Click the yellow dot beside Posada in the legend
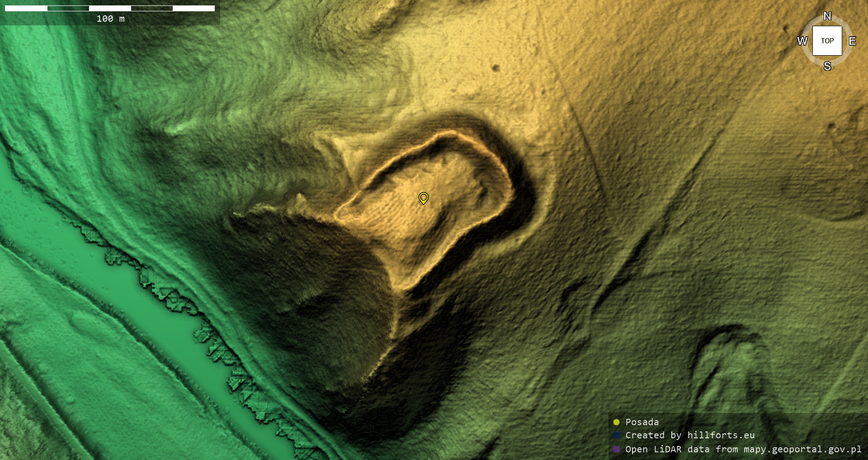This screenshot has width=868, height=460. (616, 422)
